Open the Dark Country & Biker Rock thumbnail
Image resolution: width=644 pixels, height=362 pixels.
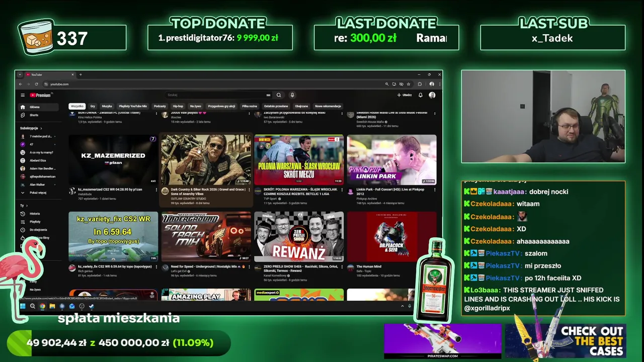click(206, 159)
